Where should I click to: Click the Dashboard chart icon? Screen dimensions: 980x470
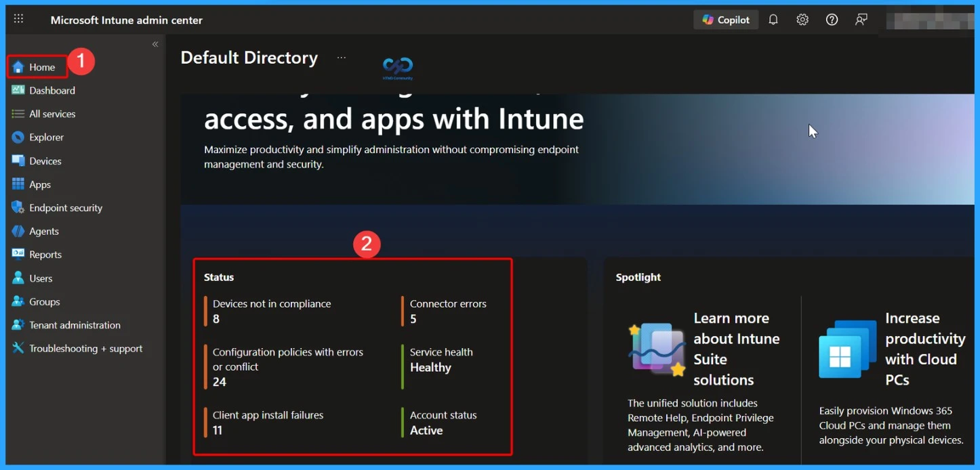pyautogui.click(x=18, y=90)
